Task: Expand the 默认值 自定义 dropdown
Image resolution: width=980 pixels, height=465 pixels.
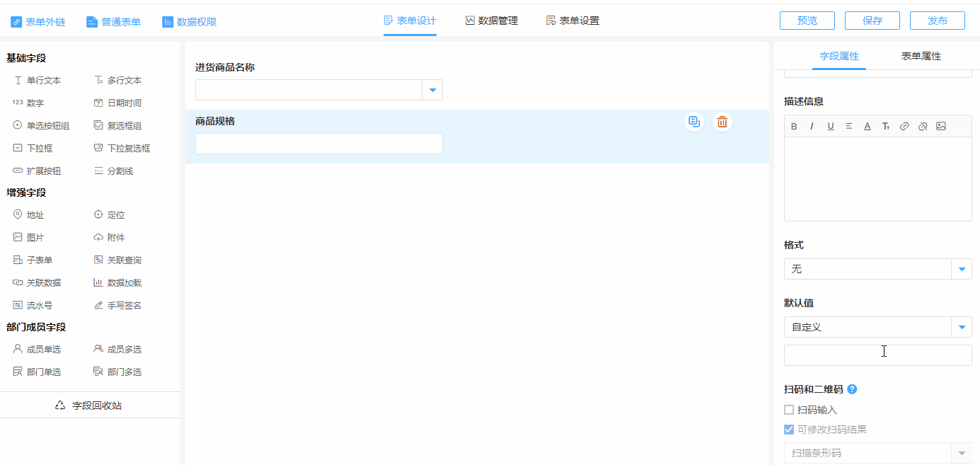Action: [x=962, y=328]
